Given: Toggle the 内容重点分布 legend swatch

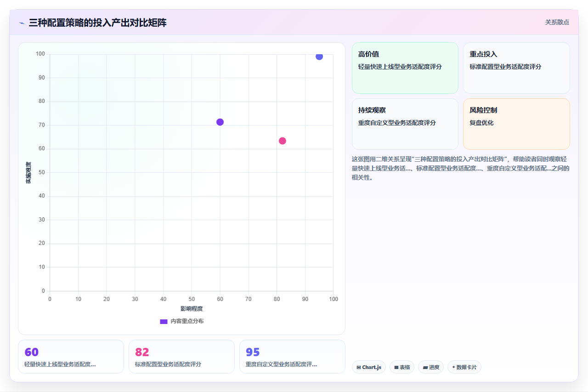Looking at the screenshot, I should [164, 321].
